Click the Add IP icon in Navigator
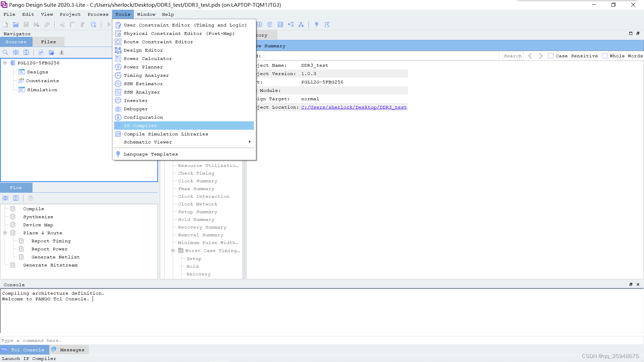 tap(41, 53)
